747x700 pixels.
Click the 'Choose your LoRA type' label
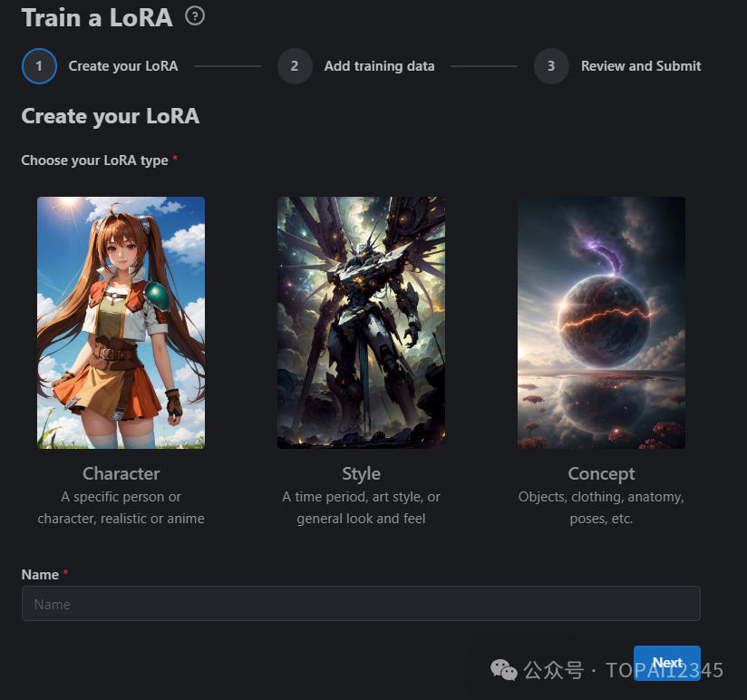point(94,160)
